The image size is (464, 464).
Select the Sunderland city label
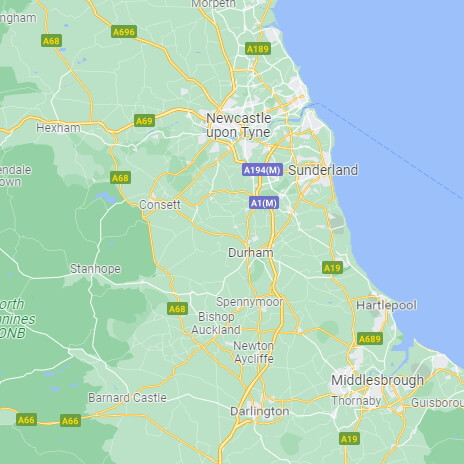(323, 170)
